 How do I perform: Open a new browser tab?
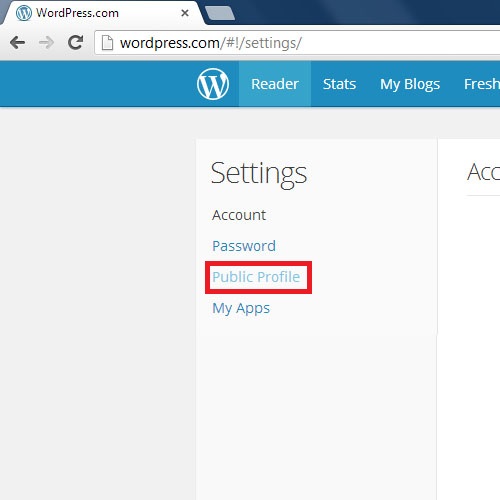pos(220,13)
